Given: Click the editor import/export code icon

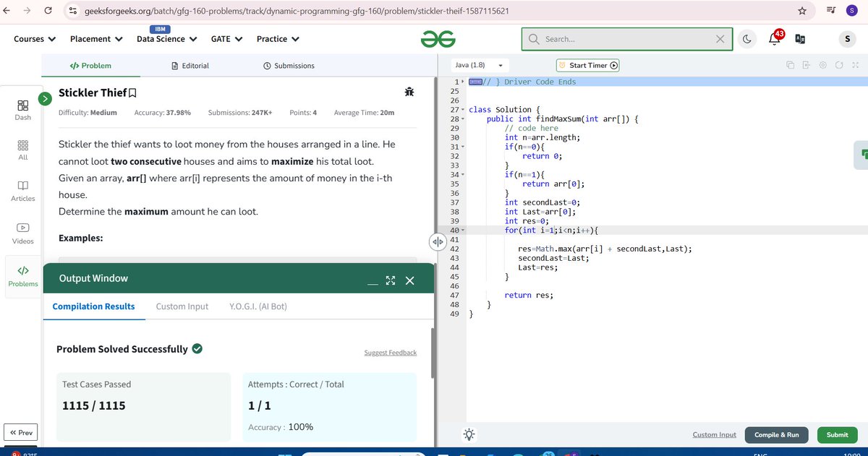Looking at the screenshot, I should tap(807, 65).
